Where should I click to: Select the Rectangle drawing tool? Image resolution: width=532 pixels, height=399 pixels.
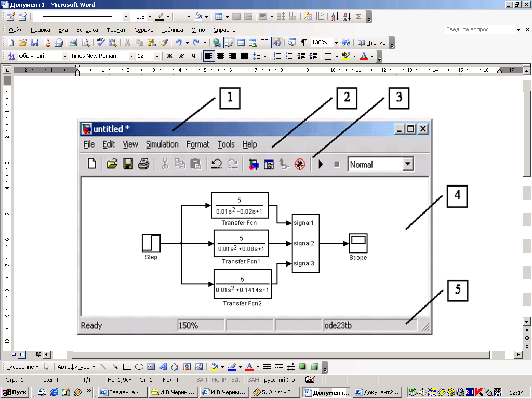pyautogui.click(x=127, y=367)
